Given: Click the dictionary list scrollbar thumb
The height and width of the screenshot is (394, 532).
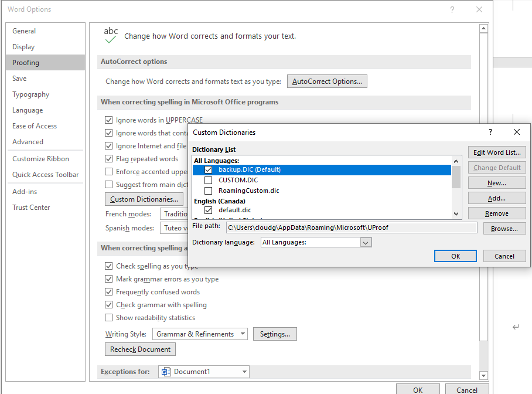Looking at the screenshot, I should point(456,176).
